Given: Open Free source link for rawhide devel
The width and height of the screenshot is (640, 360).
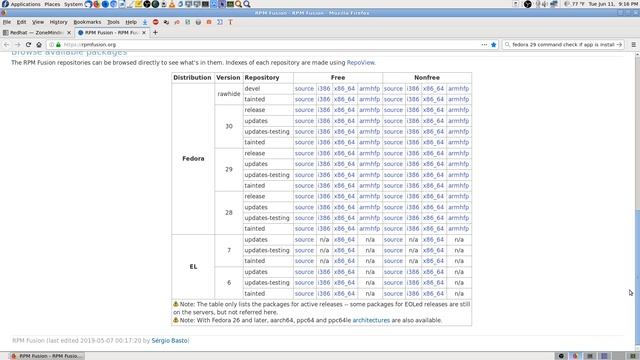Looking at the screenshot, I should pyautogui.click(x=304, y=89).
